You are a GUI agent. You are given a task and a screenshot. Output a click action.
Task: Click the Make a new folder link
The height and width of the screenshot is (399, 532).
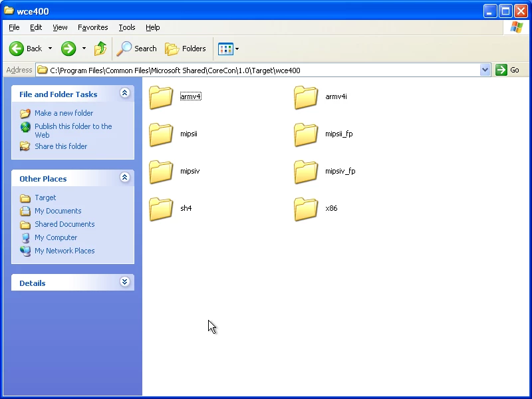pyautogui.click(x=64, y=113)
